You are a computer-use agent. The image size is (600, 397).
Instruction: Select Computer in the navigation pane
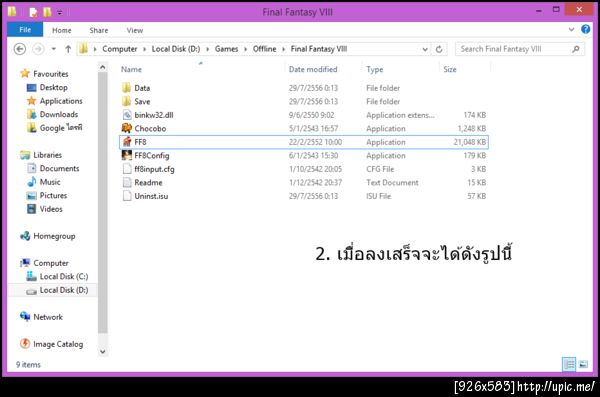coord(51,263)
